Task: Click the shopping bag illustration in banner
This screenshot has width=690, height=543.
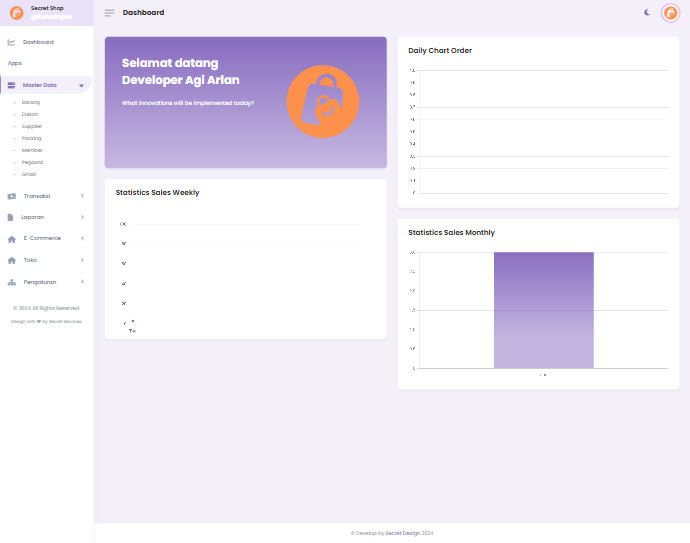Action: (x=322, y=101)
